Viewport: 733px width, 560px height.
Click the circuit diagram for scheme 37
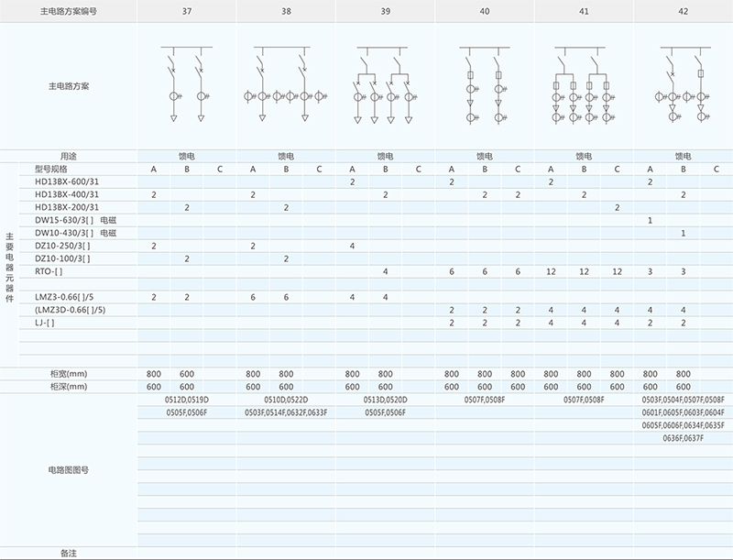(x=187, y=84)
